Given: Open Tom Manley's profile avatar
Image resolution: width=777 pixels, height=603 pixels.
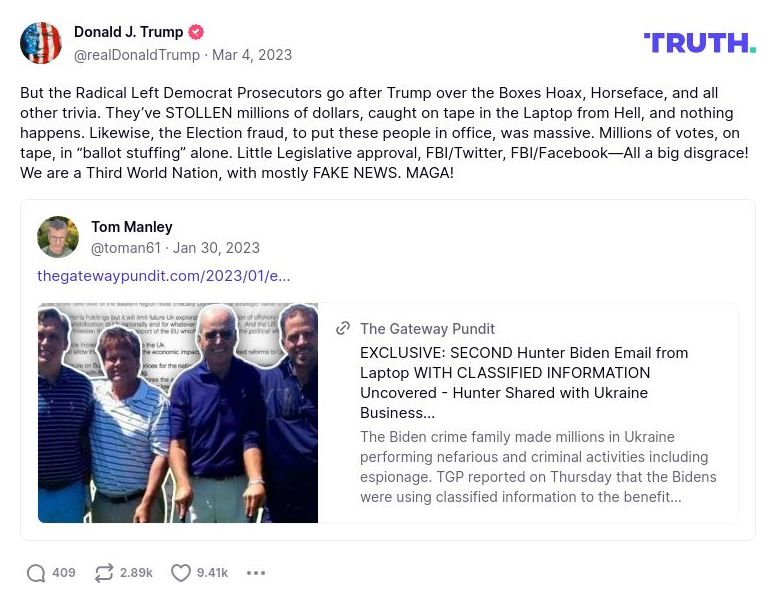Looking at the screenshot, I should pyautogui.click(x=58, y=237).
